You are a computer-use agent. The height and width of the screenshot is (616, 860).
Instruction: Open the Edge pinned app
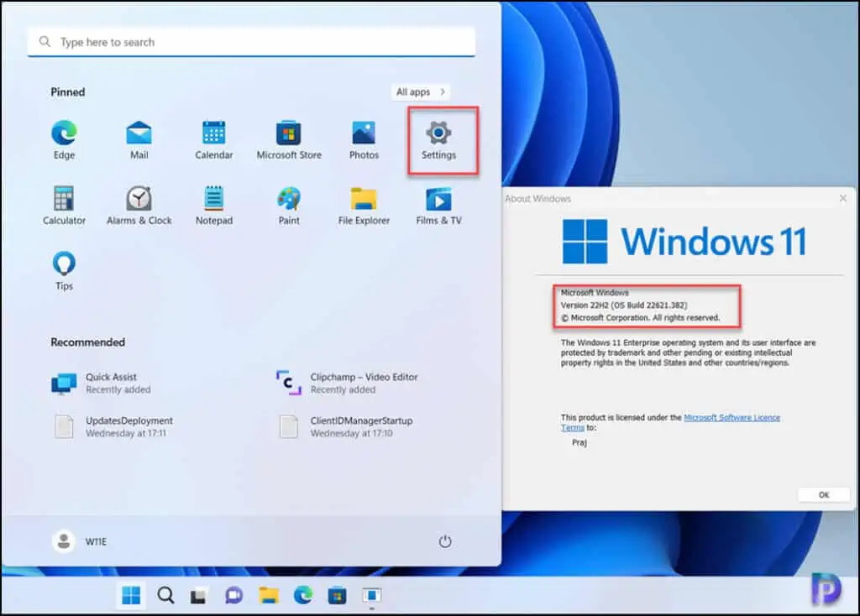pyautogui.click(x=64, y=140)
